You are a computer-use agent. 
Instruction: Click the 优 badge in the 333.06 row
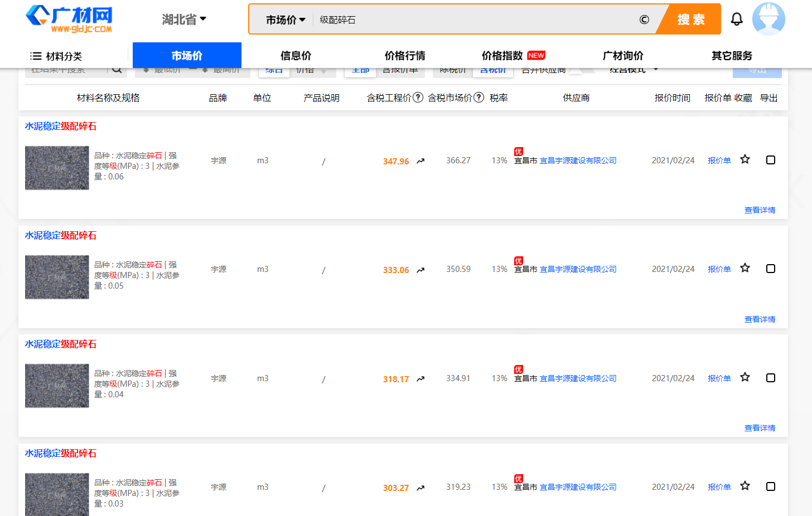click(x=519, y=261)
